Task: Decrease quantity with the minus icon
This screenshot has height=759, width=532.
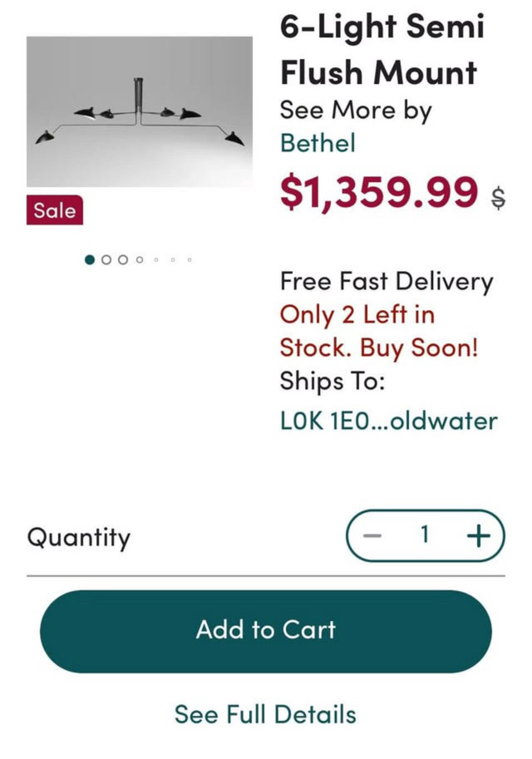Action: pos(372,536)
